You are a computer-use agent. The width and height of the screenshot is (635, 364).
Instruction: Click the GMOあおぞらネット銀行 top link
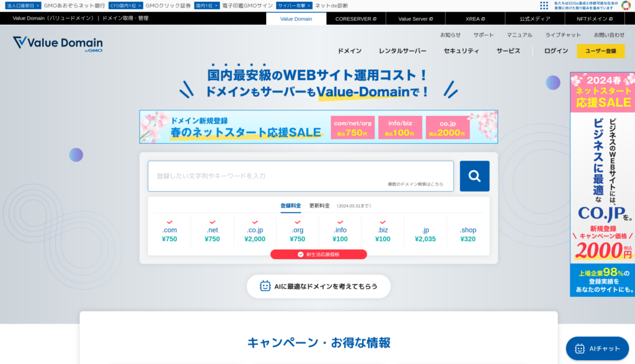click(74, 6)
